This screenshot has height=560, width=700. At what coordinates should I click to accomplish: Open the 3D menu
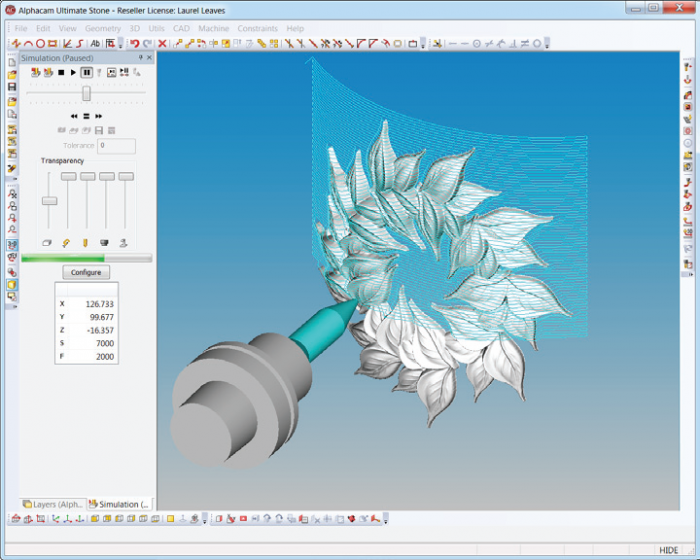(x=134, y=28)
